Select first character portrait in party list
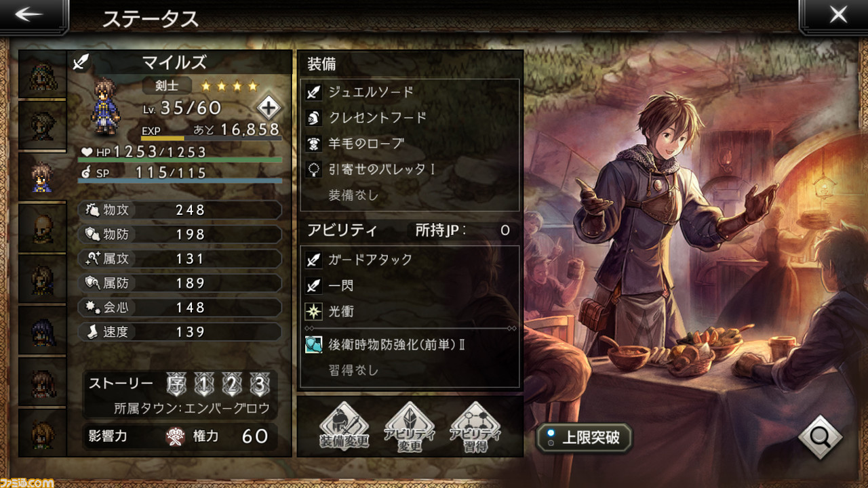Image resolution: width=868 pixels, height=488 pixels. pyautogui.click(x=42, y=75)
